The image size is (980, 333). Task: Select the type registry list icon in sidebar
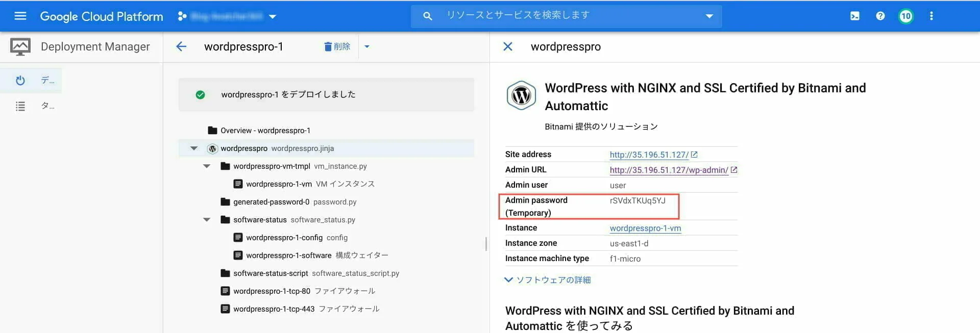[20, 106]
